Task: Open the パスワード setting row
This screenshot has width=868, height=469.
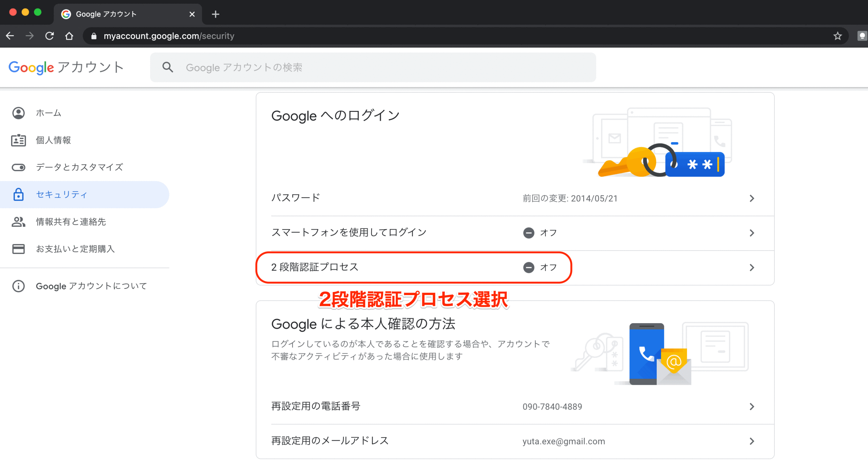Action: (515, 198)
